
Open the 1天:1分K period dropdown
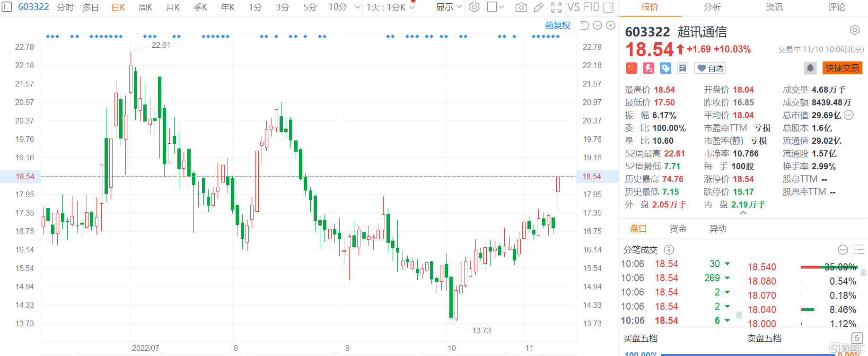click(x=390, y=7)
